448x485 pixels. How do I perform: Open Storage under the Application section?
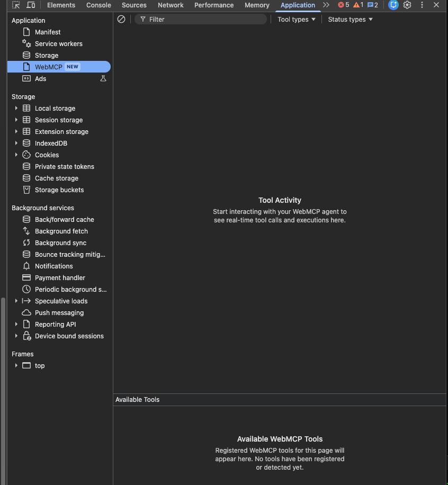tap(59, 56)
